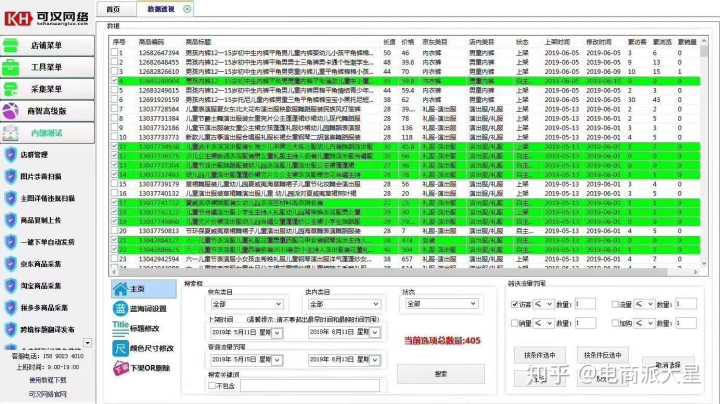The height and width of the screenshot is (404, 720).
Task: Click the shield icon beside 淘宝商品采集
Action: pyautogui.click(x=11, y=286)
